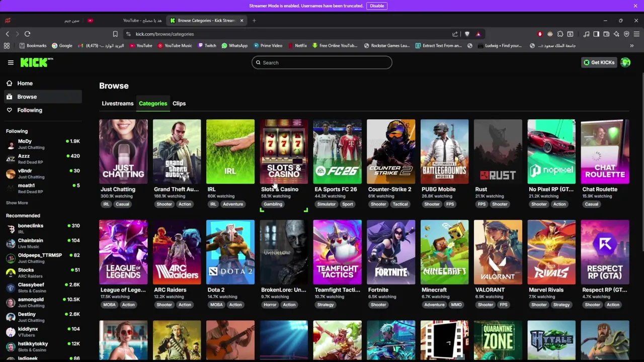Switch to the Livestreams tab
This screenshot has height=362, width=644.
(118, 104)
